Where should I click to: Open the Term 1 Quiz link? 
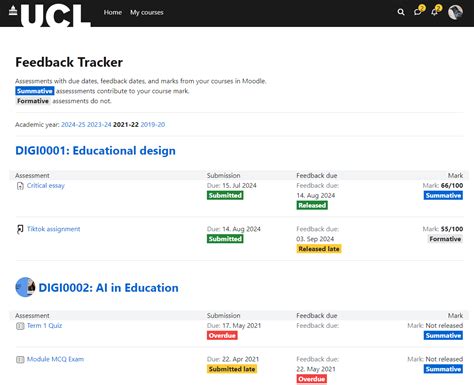point(44,326)
